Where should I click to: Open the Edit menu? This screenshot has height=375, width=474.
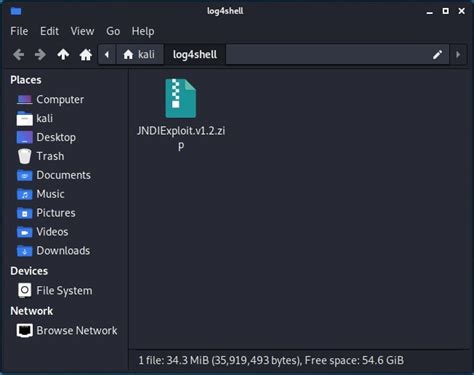point(49,31)
